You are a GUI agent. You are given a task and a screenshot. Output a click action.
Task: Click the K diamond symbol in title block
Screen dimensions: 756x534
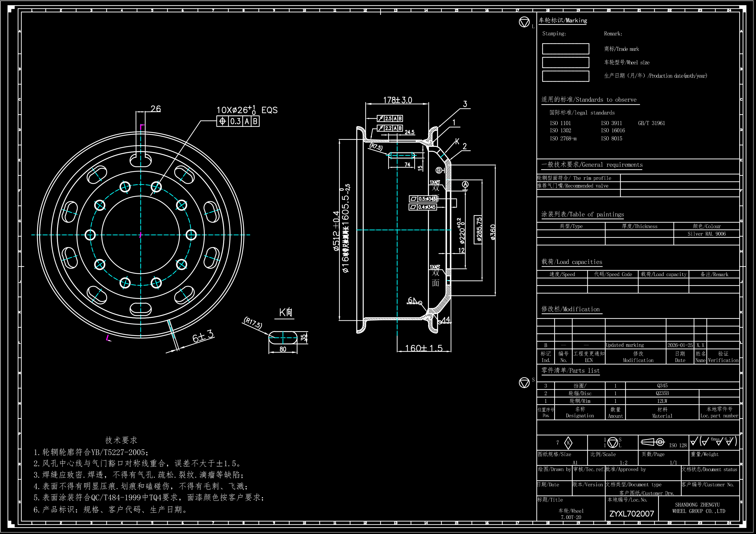tap(568, 443)
